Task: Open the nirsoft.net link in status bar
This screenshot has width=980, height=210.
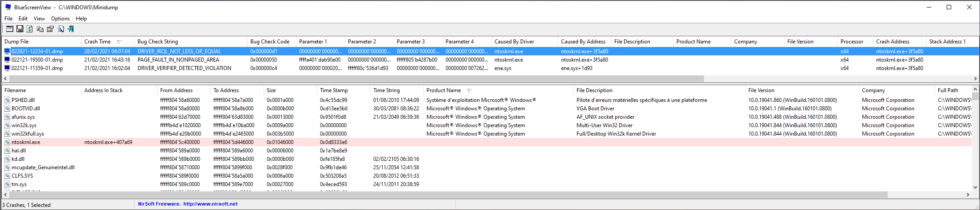Action: click(210, 204)
